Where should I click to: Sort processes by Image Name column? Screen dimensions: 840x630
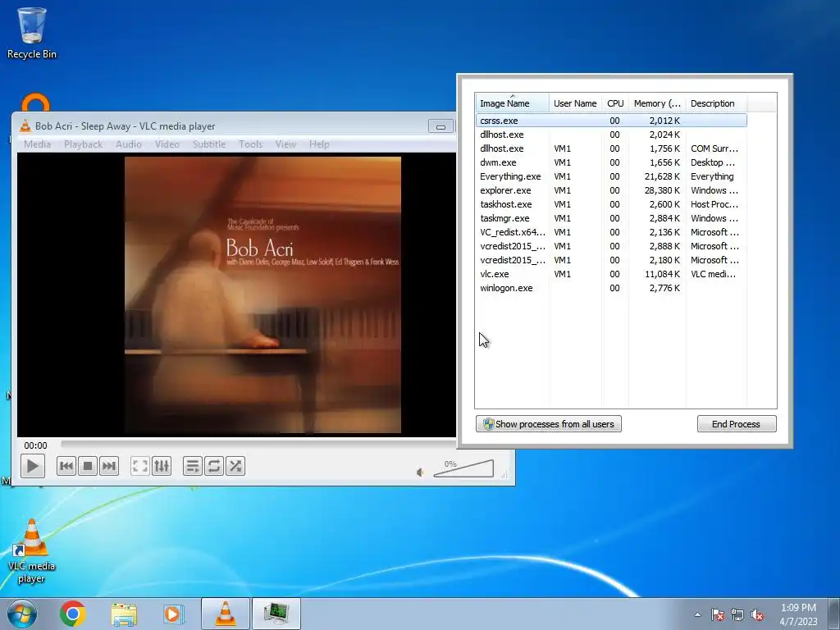[512, 103]
